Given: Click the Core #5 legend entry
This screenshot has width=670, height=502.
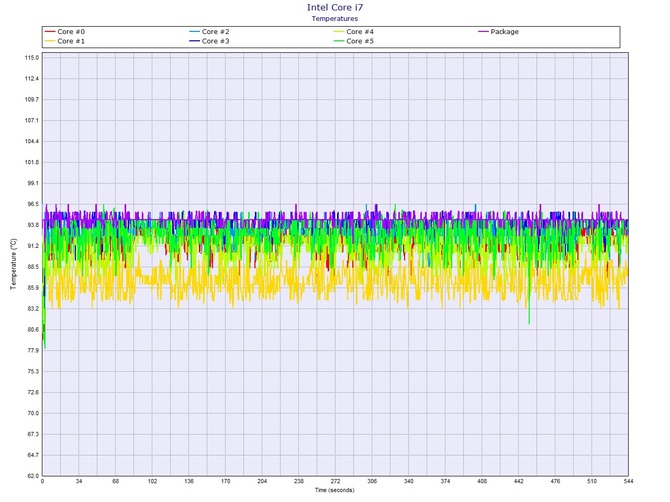Looking at the screenshot, I should click(354, 41).
